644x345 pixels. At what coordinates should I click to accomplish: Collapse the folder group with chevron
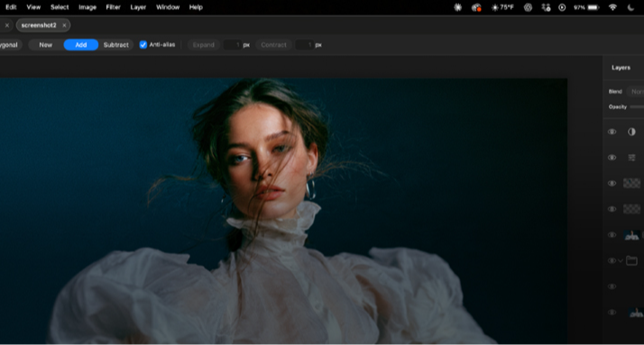tap(621, 260)
